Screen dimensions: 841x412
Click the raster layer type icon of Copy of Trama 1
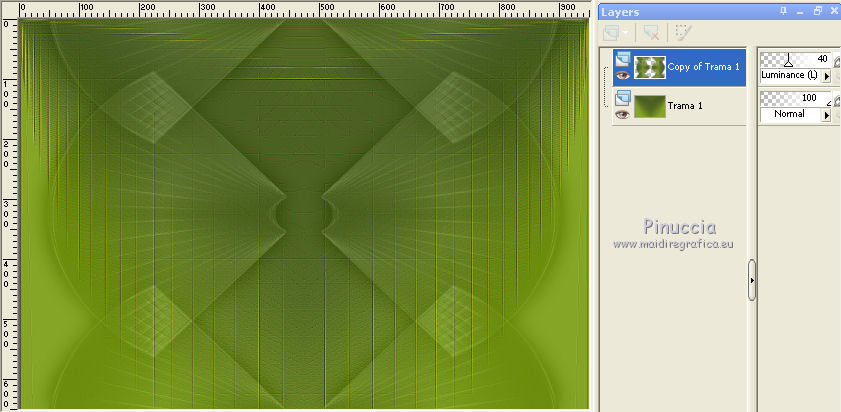coord(623,58)
